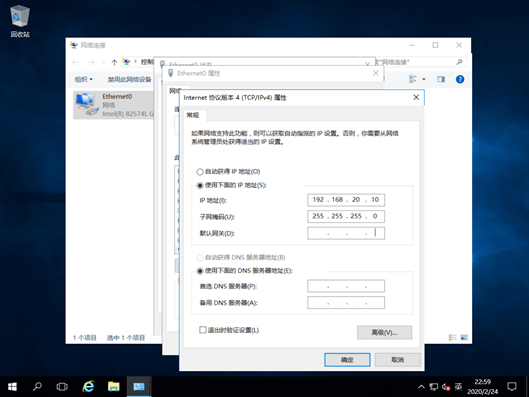529x397 pixels.
Task: Click the subnet mask field 255.255.255.0
Action: pyautogui.click(x=346, y=216)
